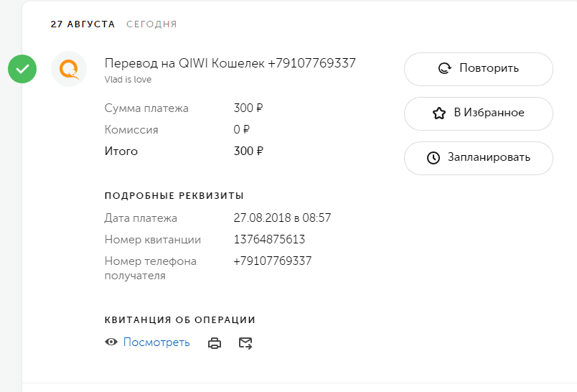The image size is (577, 392).
Task: Send the receipt by email envelope icon
Action: (245, 343)
